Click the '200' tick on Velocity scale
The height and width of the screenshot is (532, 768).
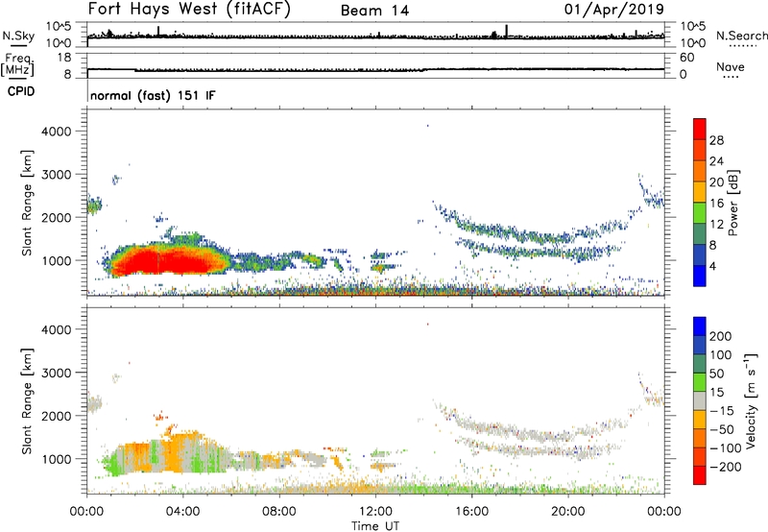tap(720, 336)
